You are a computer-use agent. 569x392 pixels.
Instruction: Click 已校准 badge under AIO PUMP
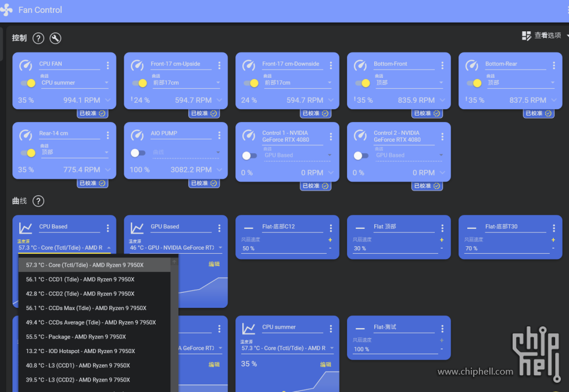coord(204,183)
